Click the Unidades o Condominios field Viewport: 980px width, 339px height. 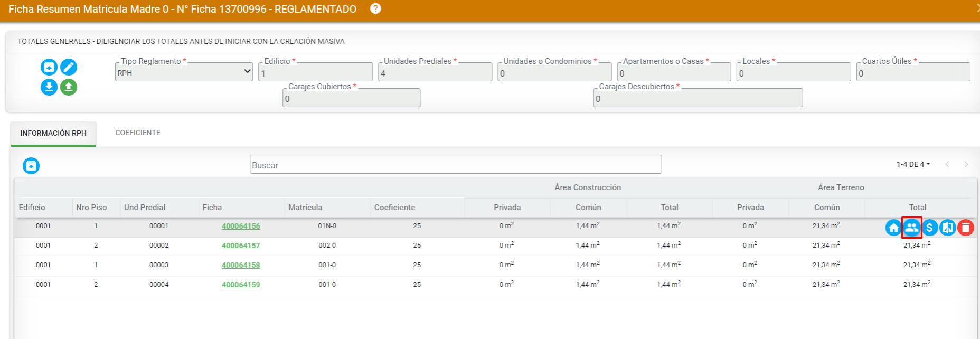click(x=554, y=72)
